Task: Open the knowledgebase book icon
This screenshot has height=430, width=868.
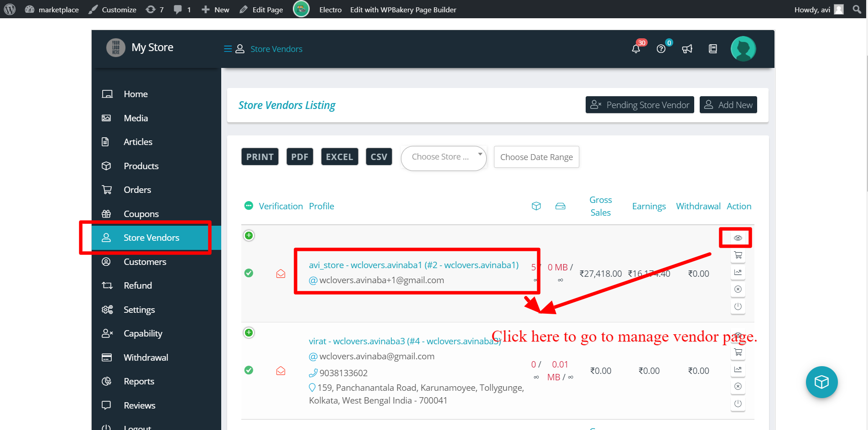Action: [x=712, y=49]
